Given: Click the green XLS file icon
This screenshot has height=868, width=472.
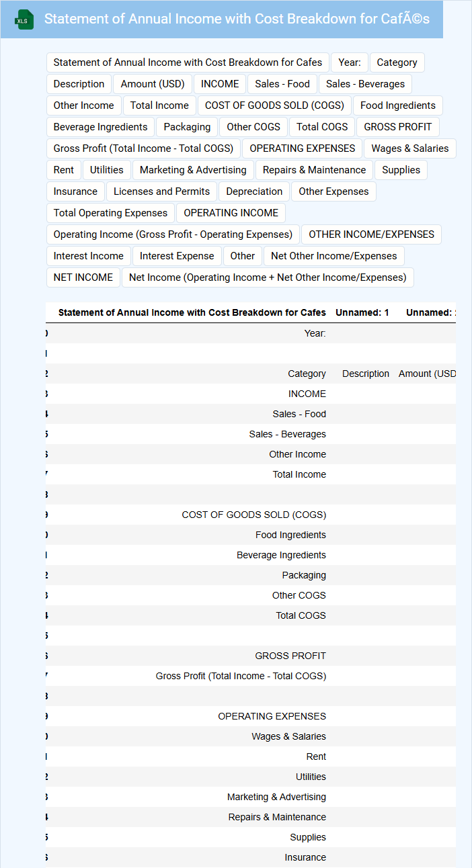Looking at the screenshot, I should click(26, 19).
